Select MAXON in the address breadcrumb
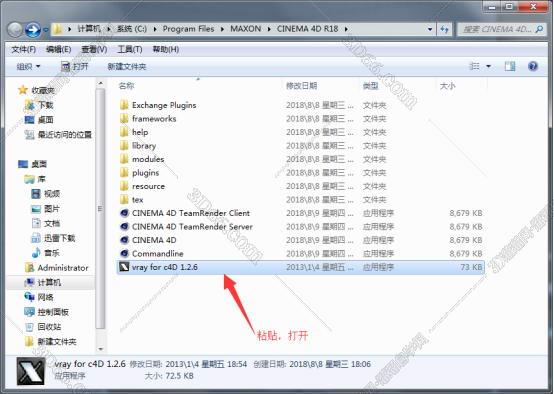Viewport: 554px width, 394px height. 246,29
